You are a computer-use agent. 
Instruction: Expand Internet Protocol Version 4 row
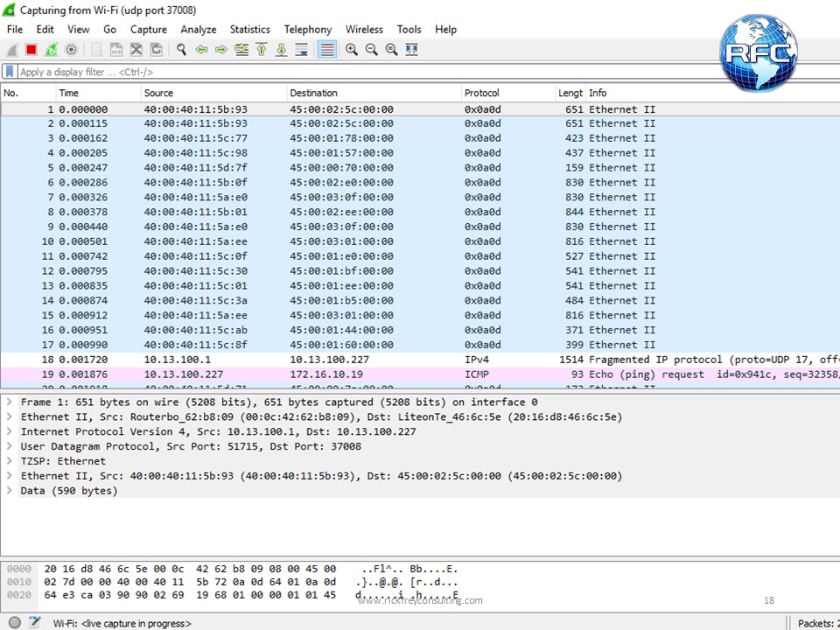click(9, 431)
